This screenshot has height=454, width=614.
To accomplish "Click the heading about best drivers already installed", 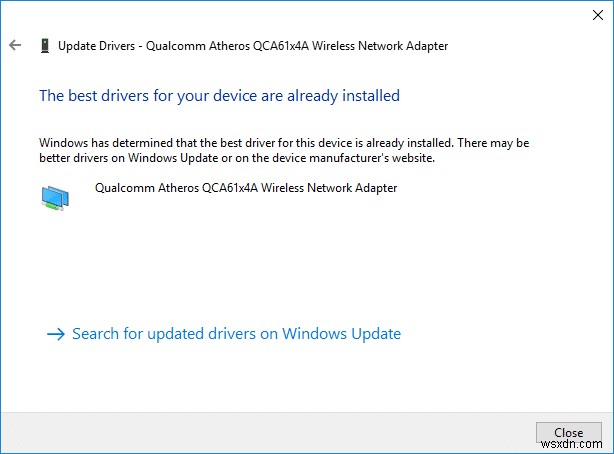I will pos(219,96).
